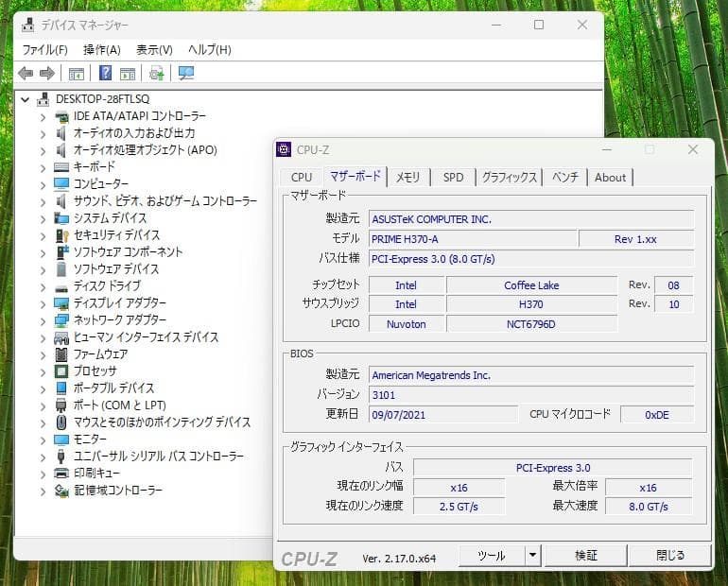Click the 閉じる close button in CPU-Z
Viewport: 728px width, 586px height.
tap(670, 555)
